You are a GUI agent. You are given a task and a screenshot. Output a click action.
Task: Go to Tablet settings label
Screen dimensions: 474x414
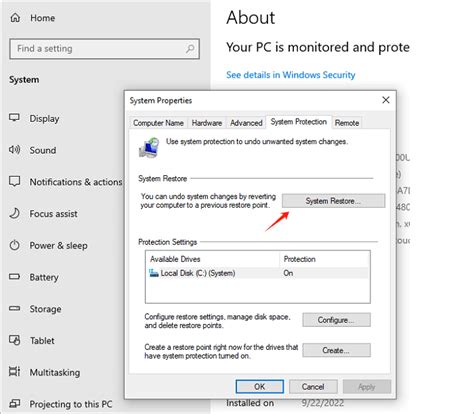(42, 341)
